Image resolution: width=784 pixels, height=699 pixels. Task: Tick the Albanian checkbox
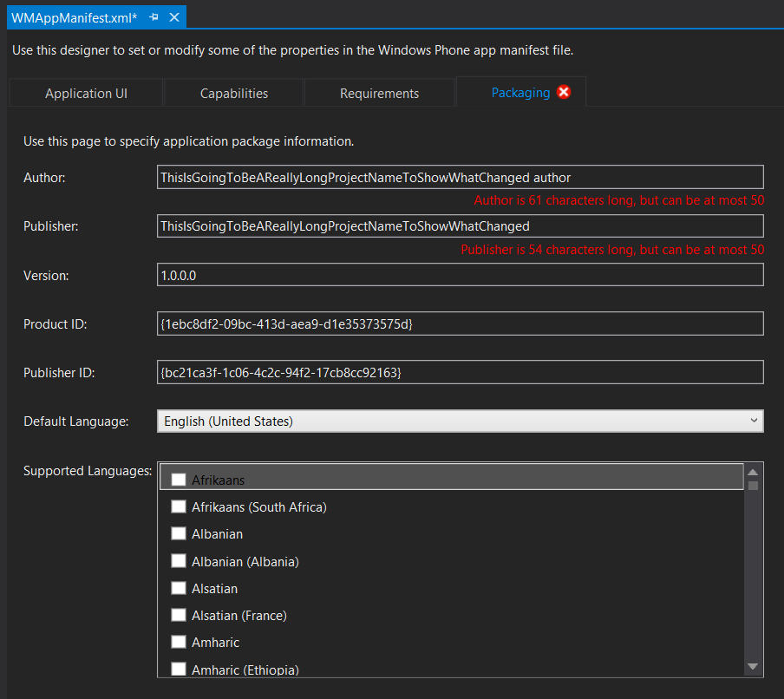click(x=179, y=533)
